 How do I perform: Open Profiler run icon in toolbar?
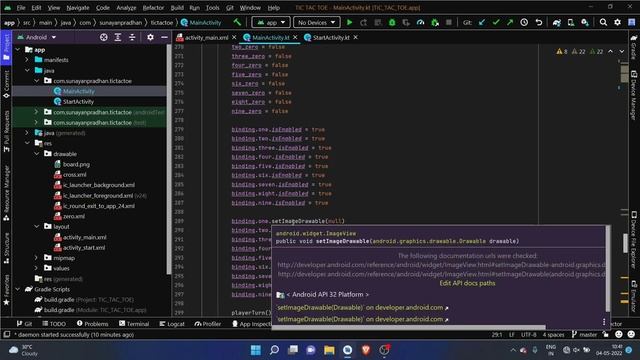420,22
